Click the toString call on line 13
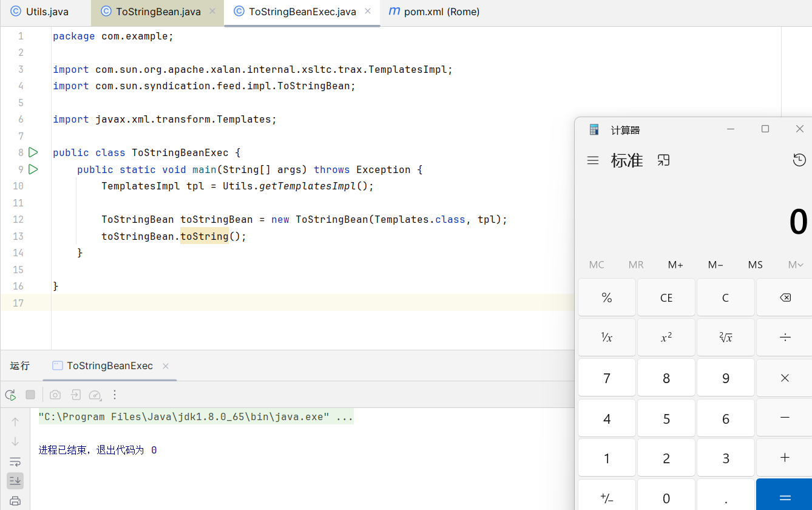This screenshot has height=510, width=812. [x=204, y=236]
